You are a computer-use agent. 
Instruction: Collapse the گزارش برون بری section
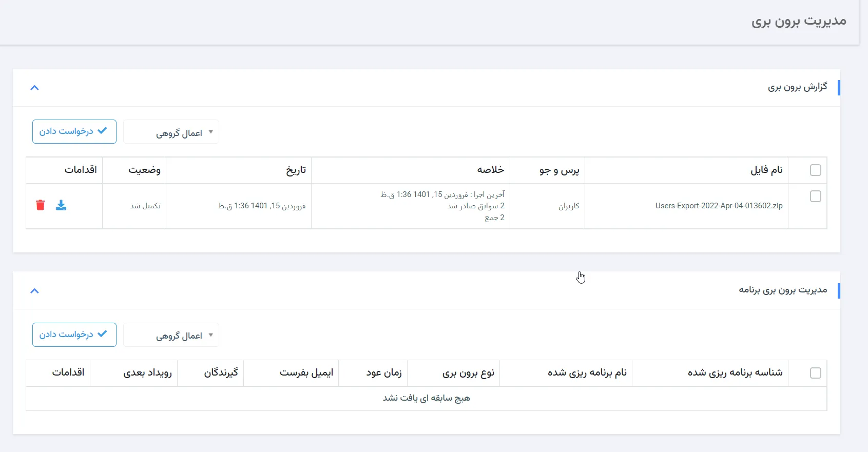point(34,88)
